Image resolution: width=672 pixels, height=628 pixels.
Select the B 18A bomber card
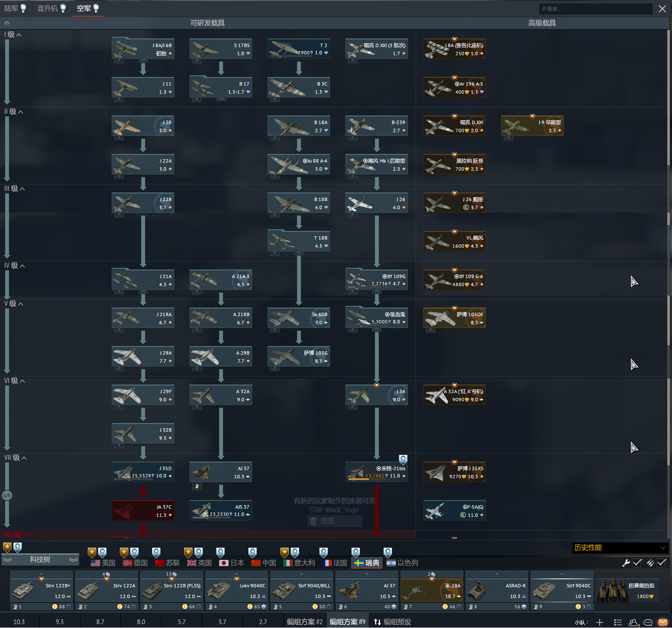(x=299, y=126)
